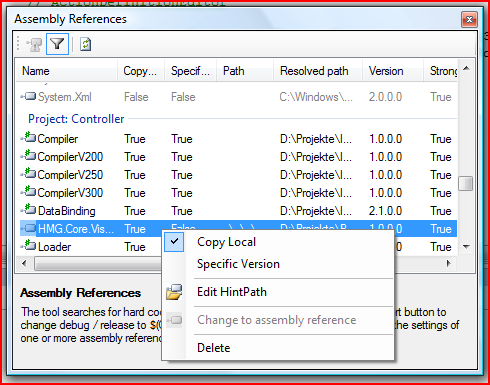This screenshot has width=490, height=385.
Task: Click System.Xml resolved path C:\Windows cell
Action: (316, 97)
